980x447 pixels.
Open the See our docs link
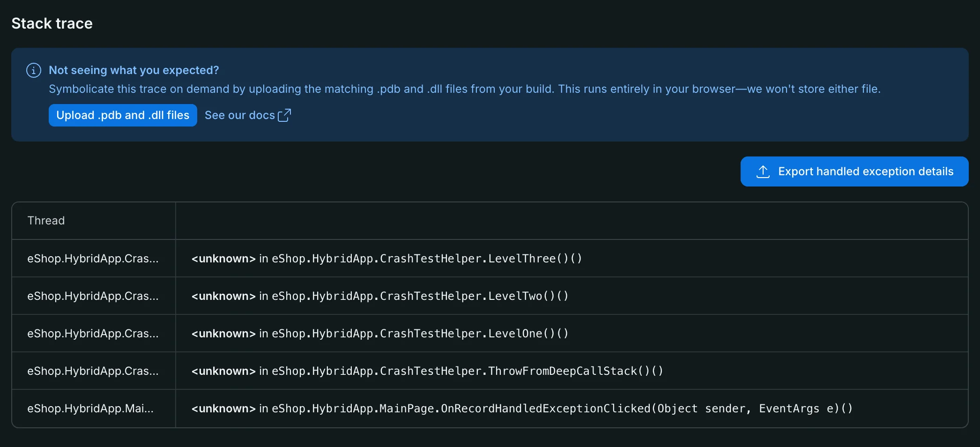[x=247, y=115]
